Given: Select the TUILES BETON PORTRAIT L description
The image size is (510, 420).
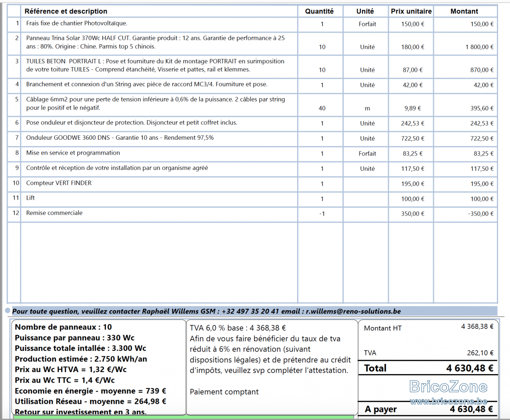Looking at the screenshot, I should (x=156, y=65).
